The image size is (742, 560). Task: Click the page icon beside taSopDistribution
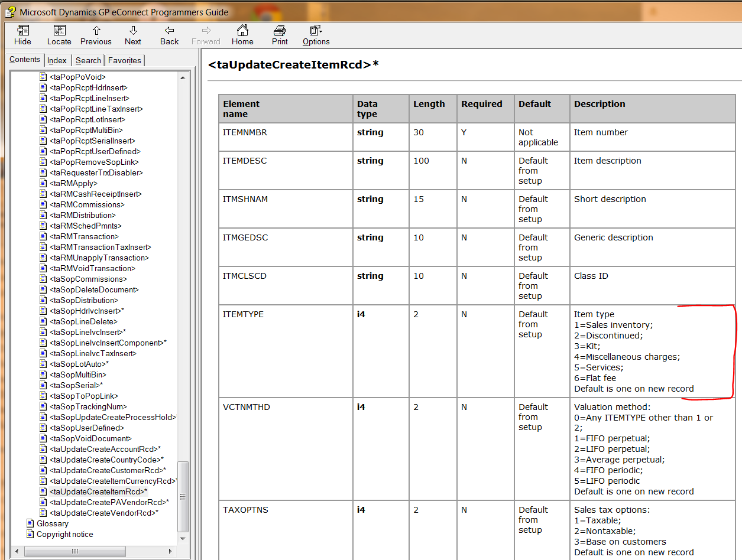(43, 300)
